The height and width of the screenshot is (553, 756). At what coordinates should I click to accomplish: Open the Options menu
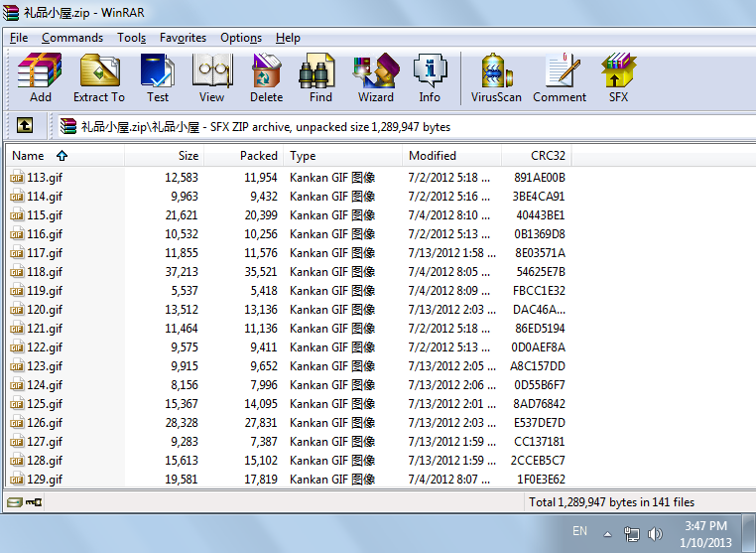tap(241, 38)
